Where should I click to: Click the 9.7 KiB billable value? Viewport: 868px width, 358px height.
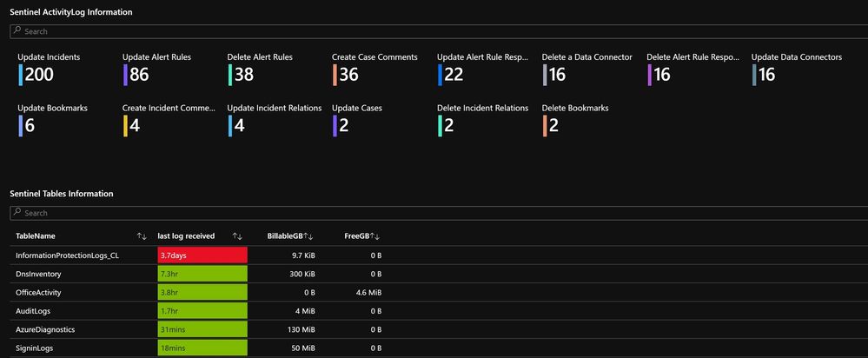303,255
